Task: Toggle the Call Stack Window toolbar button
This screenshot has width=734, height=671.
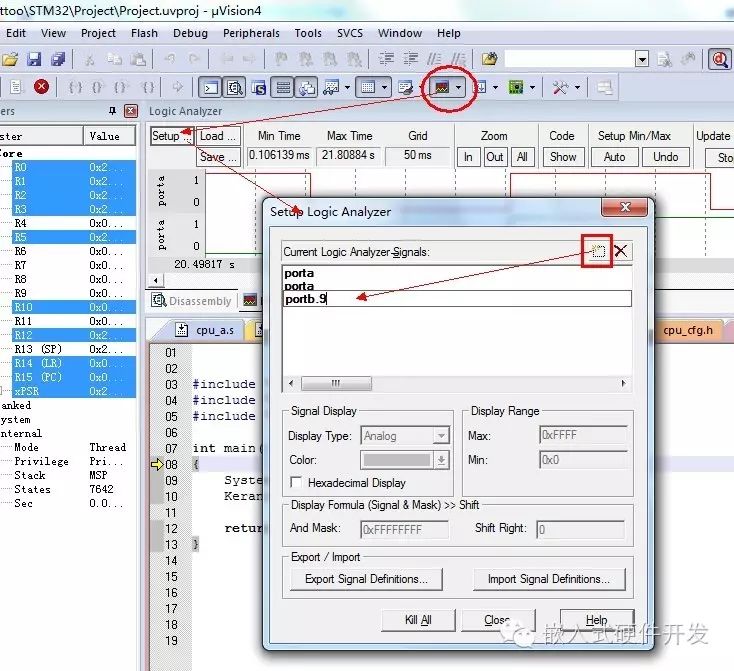Action: click(307, 88)
